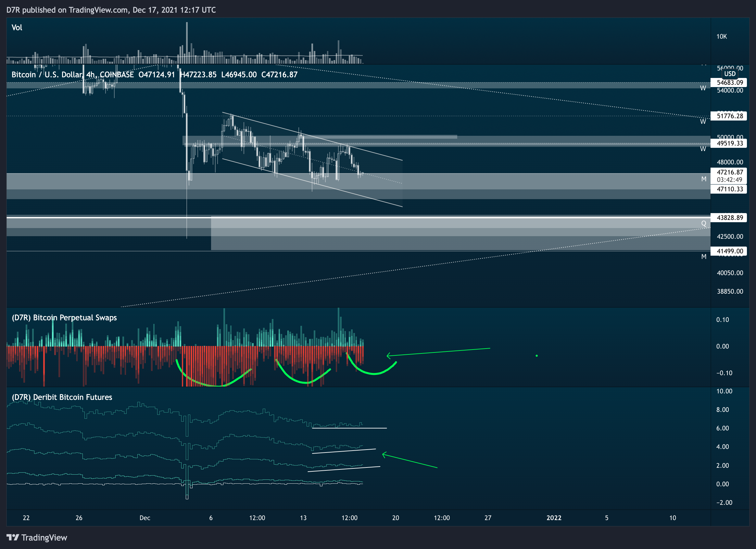Click the close value C47216.87
756x549 pixels.
tap(279, 74)
